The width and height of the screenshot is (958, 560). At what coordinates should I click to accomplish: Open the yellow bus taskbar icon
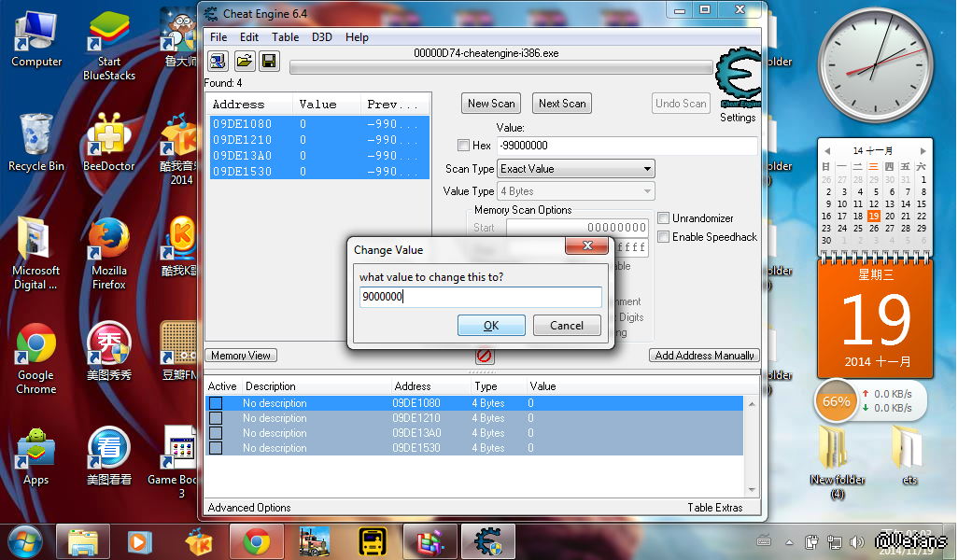pyautogui.click(x=372, y=541)
